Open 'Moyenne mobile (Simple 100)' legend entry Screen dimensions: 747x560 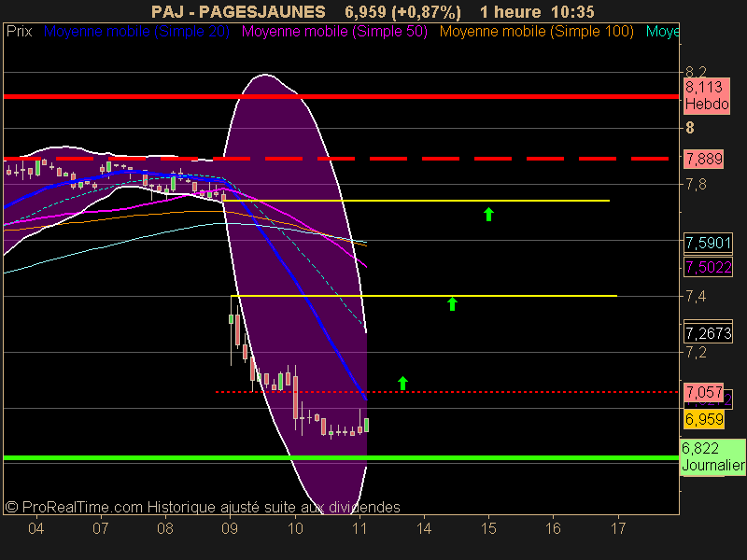[536, 32]
